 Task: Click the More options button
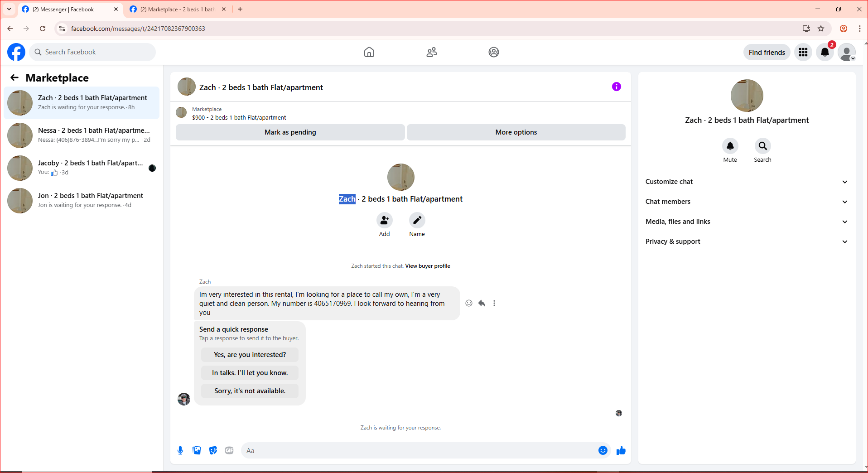(x=516, y=132)
